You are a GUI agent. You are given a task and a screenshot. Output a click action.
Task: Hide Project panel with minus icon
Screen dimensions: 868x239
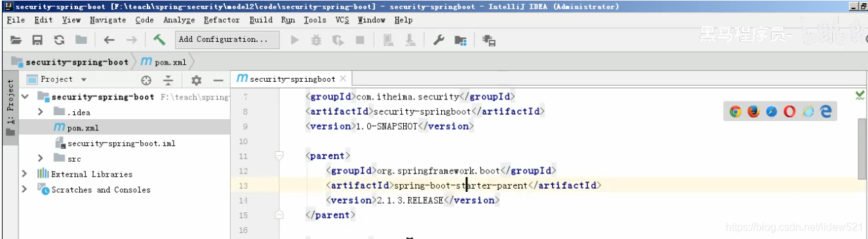tap(218, 80)
